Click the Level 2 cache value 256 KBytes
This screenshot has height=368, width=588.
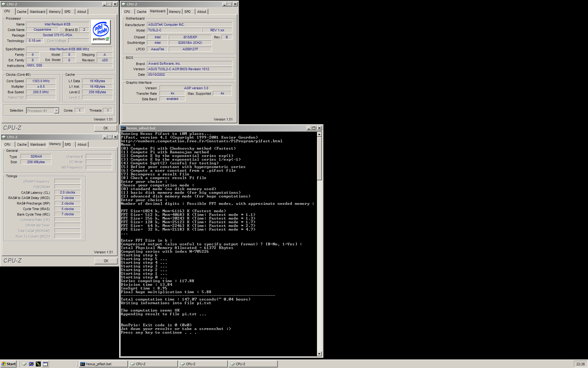pos(97,92)
